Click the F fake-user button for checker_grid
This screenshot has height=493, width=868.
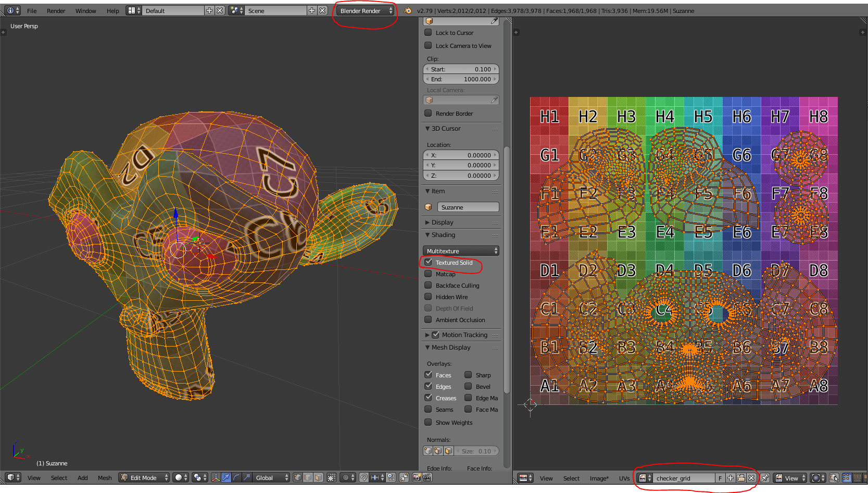pos(720,478)
